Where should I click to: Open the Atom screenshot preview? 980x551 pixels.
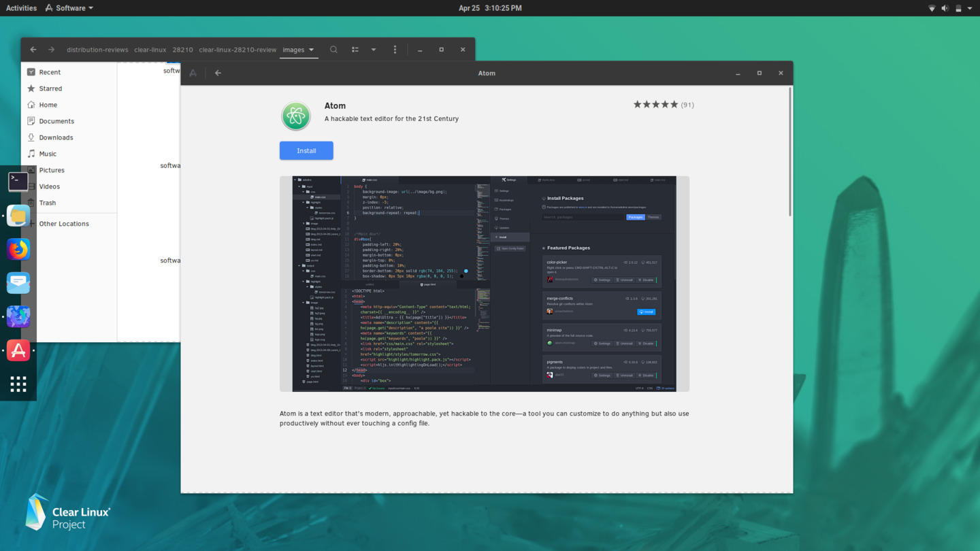coord(485,284)
